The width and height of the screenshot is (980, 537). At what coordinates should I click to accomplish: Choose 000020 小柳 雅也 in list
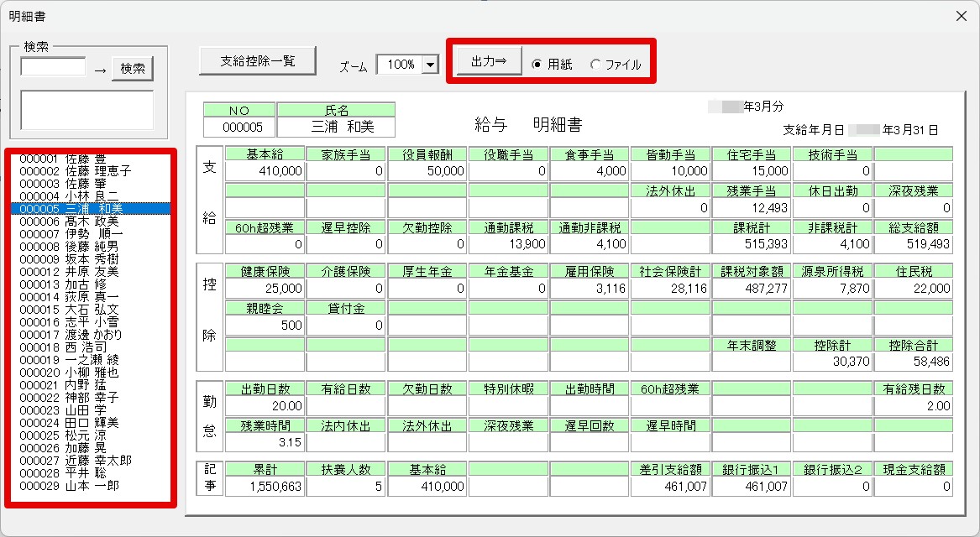click(x=69, y=373)
